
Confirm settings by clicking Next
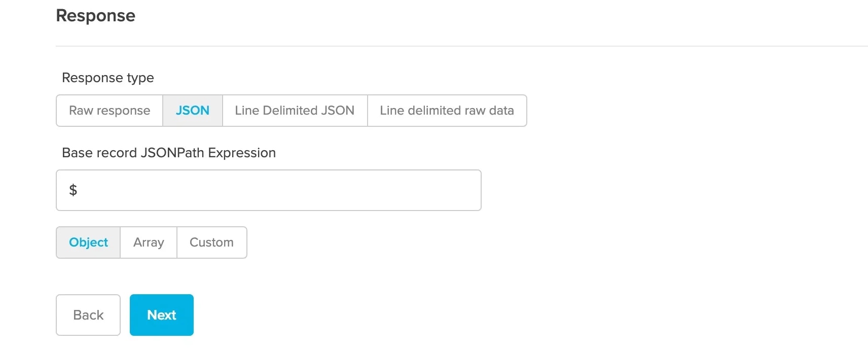tap(161, 315)
